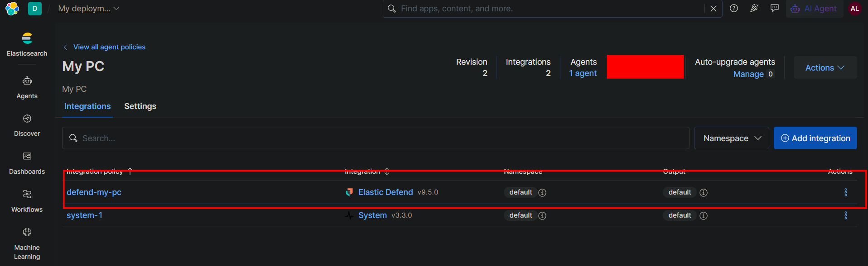Open row actions menu for system-1
The image size is (868, 266).
point(846,215)
